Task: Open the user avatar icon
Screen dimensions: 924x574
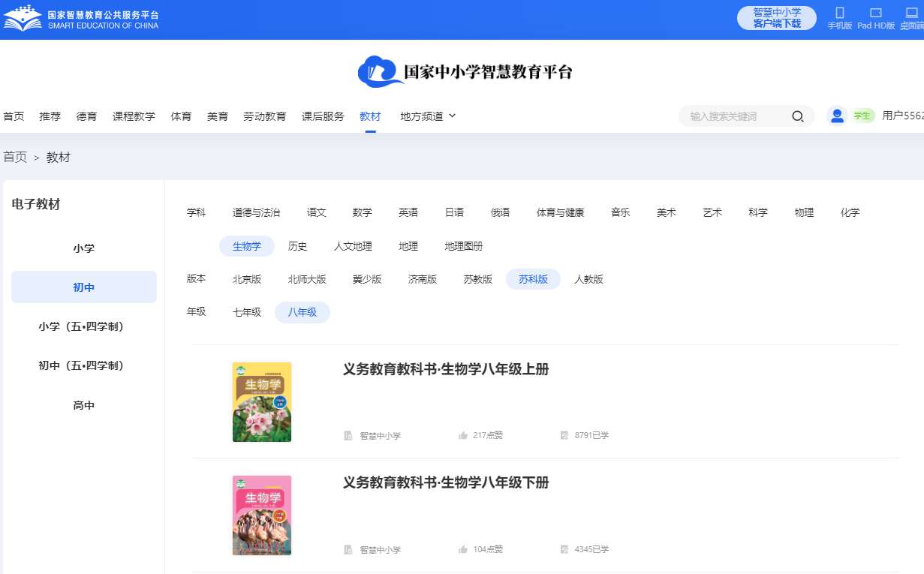Action: (x=837, y=116)
